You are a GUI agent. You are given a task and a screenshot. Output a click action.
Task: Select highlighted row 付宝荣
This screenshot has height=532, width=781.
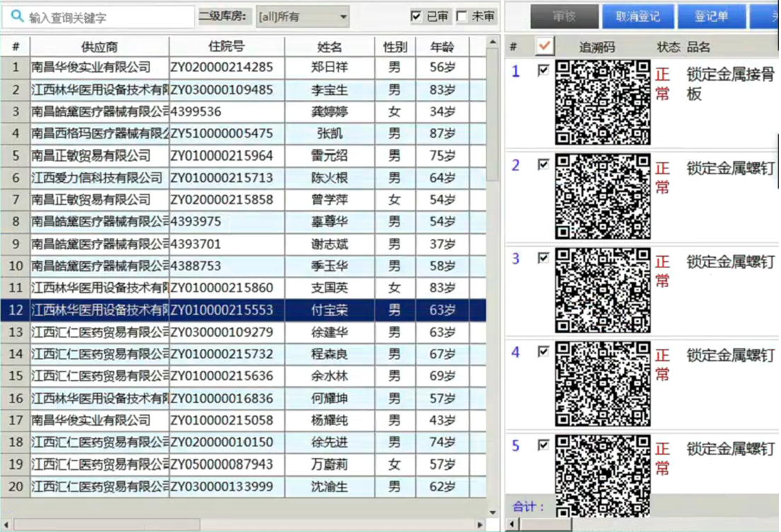(x=244, y=310)
